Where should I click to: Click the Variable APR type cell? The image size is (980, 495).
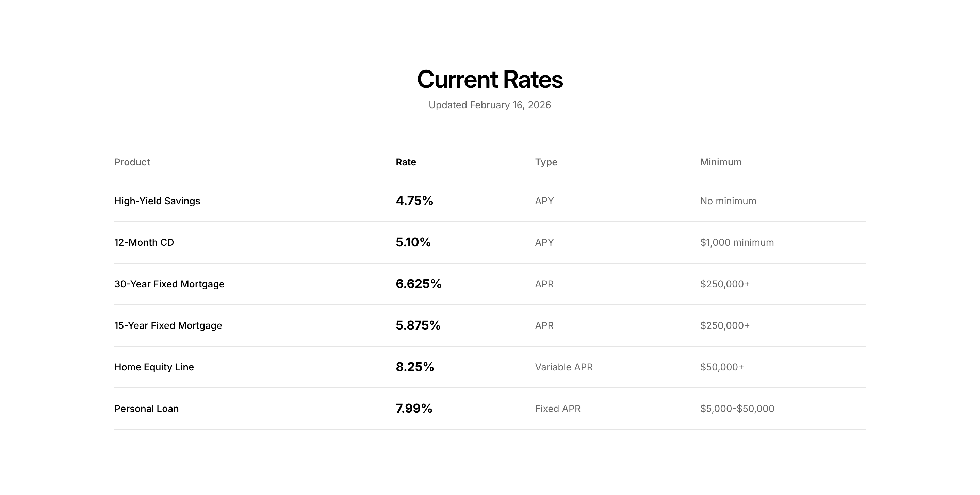pyautogui.click(x=564, y=367)
